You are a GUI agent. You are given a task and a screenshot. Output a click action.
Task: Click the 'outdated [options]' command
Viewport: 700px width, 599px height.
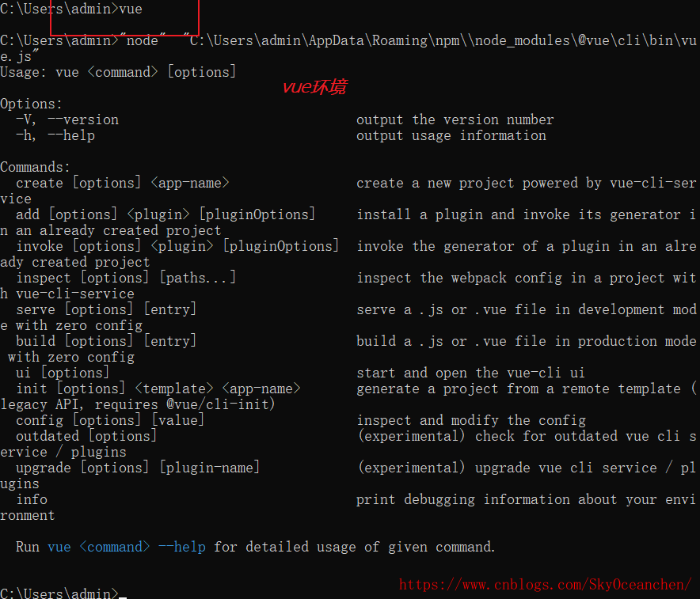[x=86, y=436]
